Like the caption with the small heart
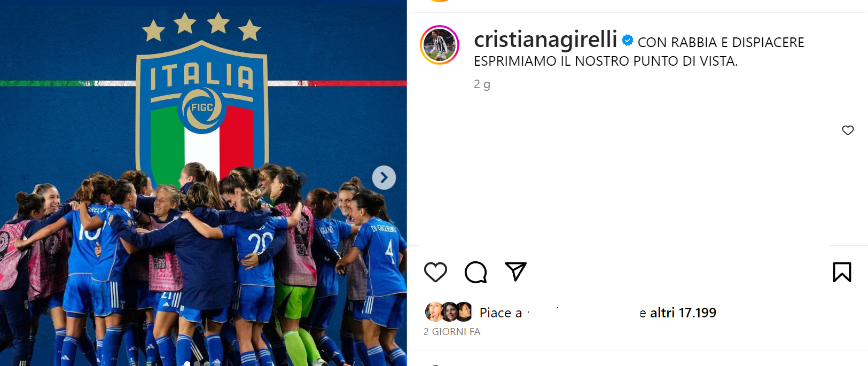 coord(848,130)
